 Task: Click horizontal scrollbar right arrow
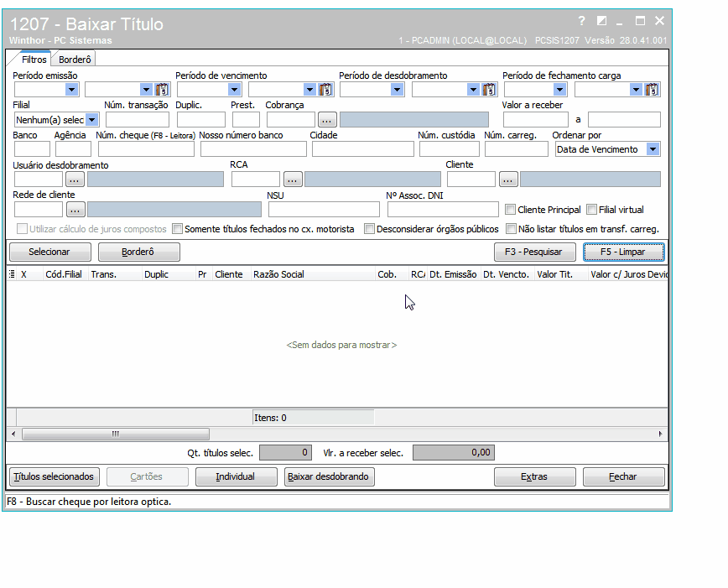coord(660,434)
